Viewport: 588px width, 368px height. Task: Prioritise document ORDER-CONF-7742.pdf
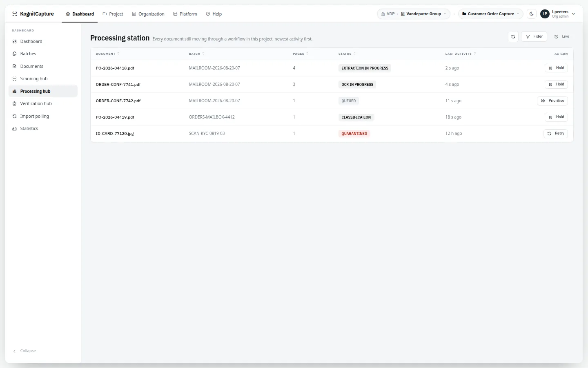pos(552,101)
